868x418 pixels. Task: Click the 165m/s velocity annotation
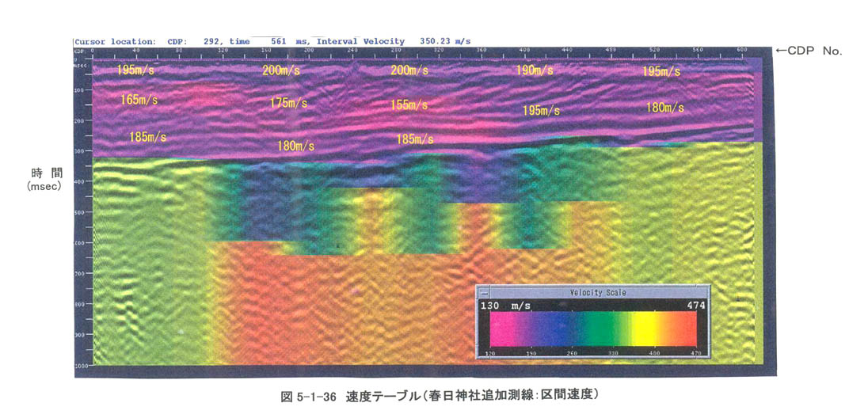point(139,101)
